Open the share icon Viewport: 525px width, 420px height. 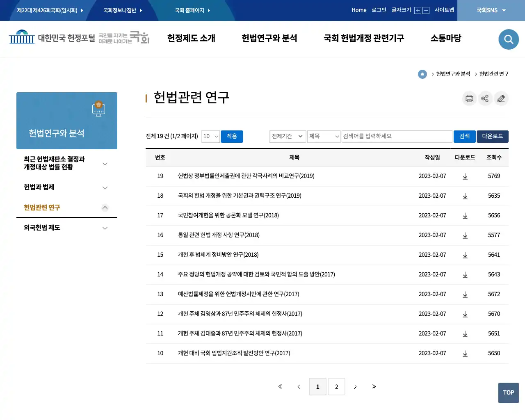pyautogui.click(x=485, y=98)
